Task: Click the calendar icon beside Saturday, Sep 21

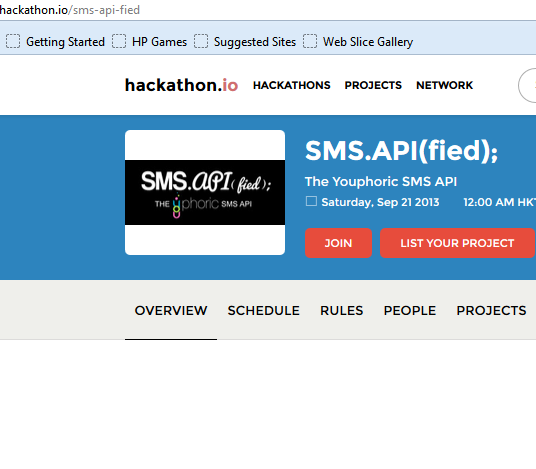Action: pyautogui.click(x=311, y=201)
